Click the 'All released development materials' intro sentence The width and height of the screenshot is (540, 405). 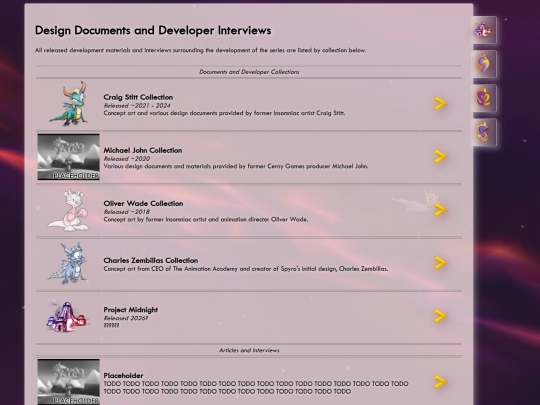200,50
